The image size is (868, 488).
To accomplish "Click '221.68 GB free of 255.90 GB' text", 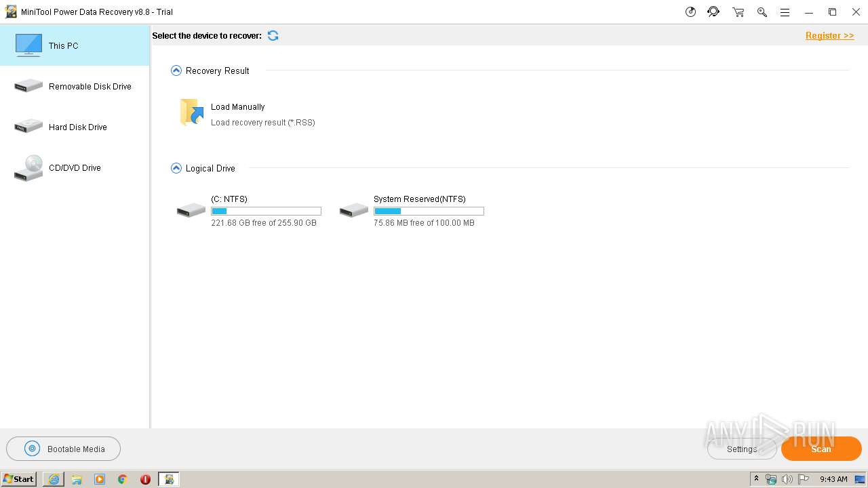I will pos(264,223).
